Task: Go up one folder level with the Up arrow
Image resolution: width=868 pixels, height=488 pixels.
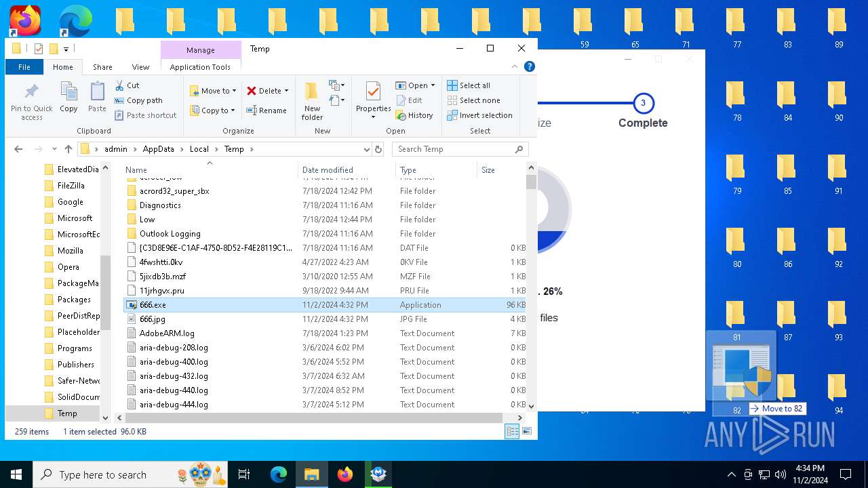Action: (68, 149)
